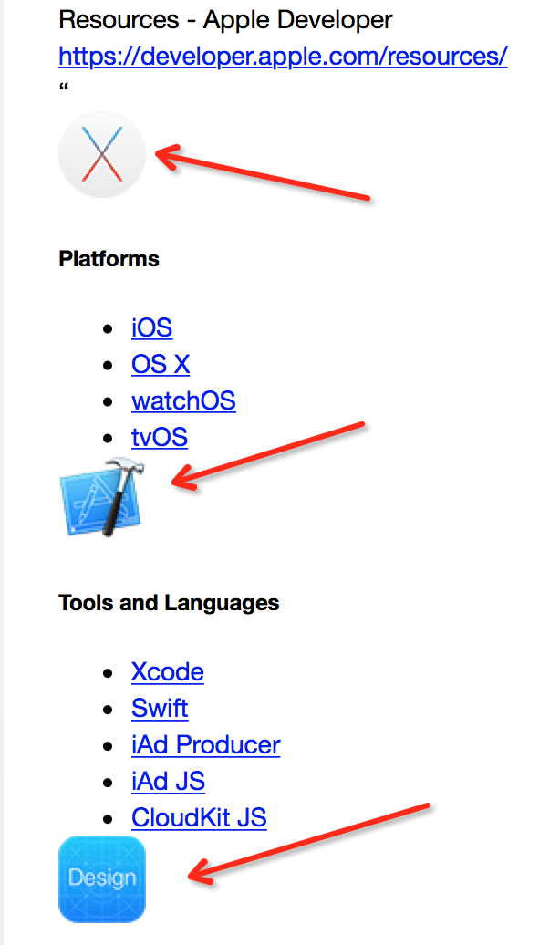Click the blue Design icon
560x945 pixels.
coord(101,879)
